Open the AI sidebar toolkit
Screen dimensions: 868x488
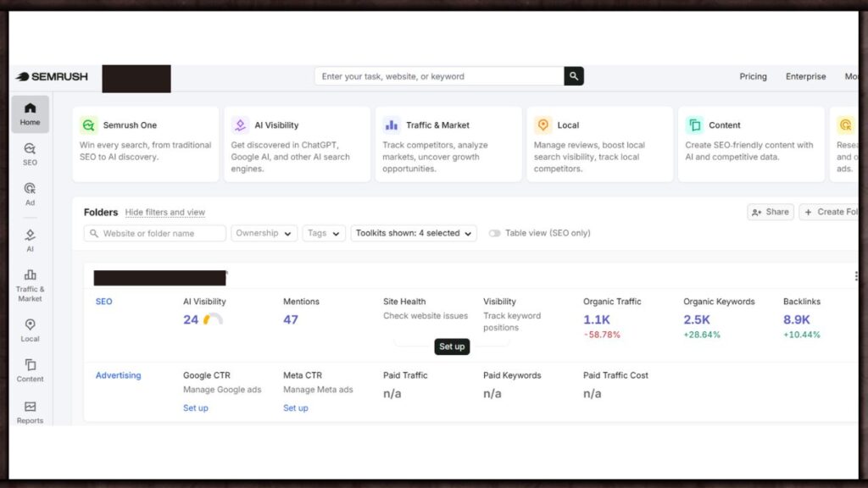(x=30, y=241)
